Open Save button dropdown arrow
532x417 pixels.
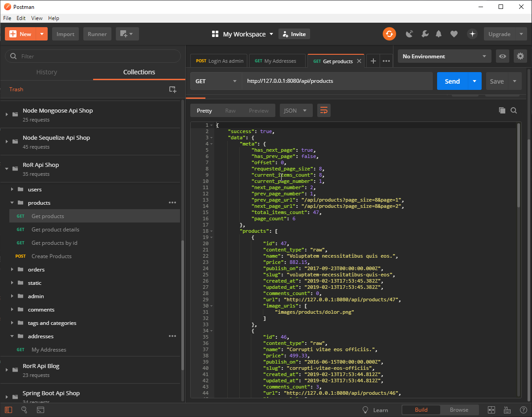point(515,81)
